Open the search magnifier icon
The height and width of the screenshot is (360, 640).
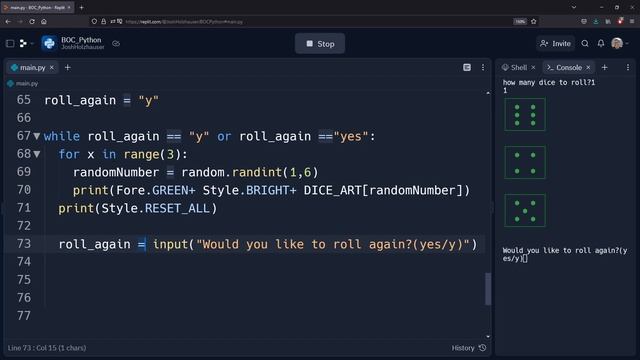pyautogui.click(x=585, y=43)
